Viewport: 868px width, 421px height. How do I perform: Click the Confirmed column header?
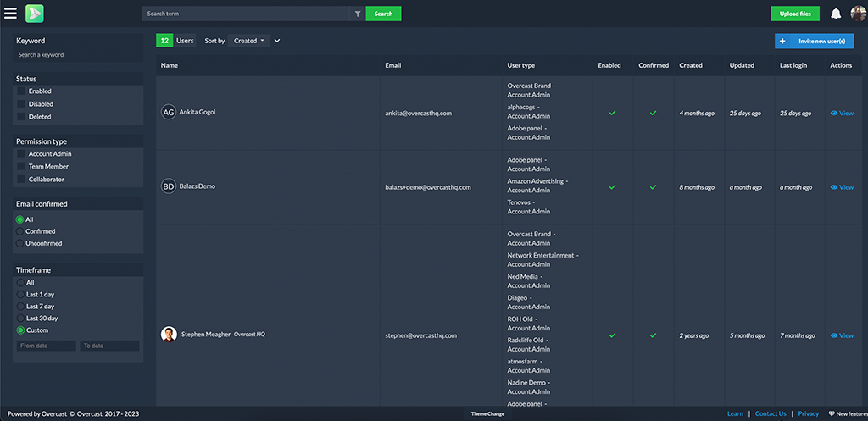point(654,65)
